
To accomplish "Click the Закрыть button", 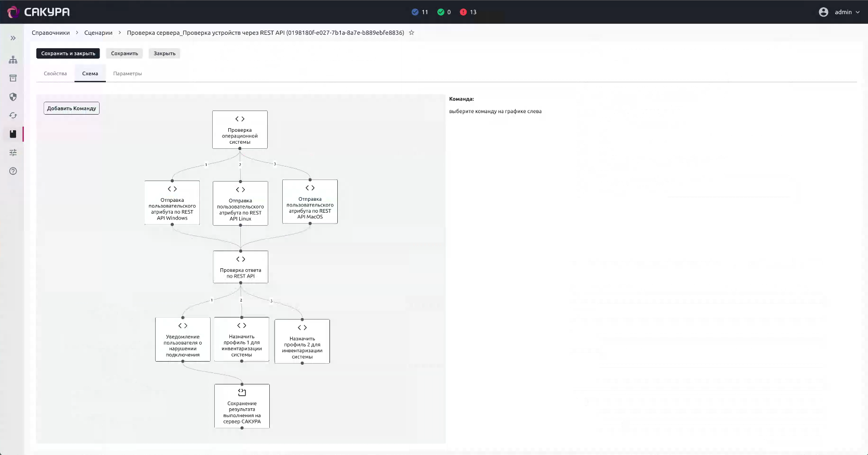I will point(164,53).
